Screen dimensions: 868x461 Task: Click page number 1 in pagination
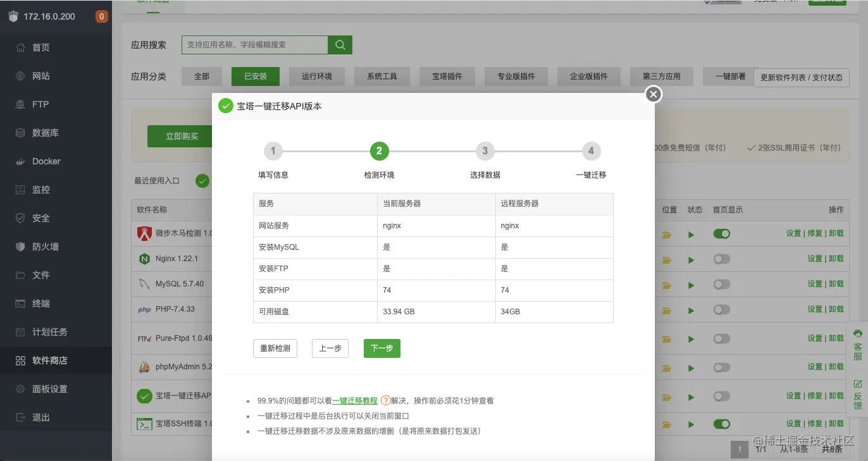[739, 450]
